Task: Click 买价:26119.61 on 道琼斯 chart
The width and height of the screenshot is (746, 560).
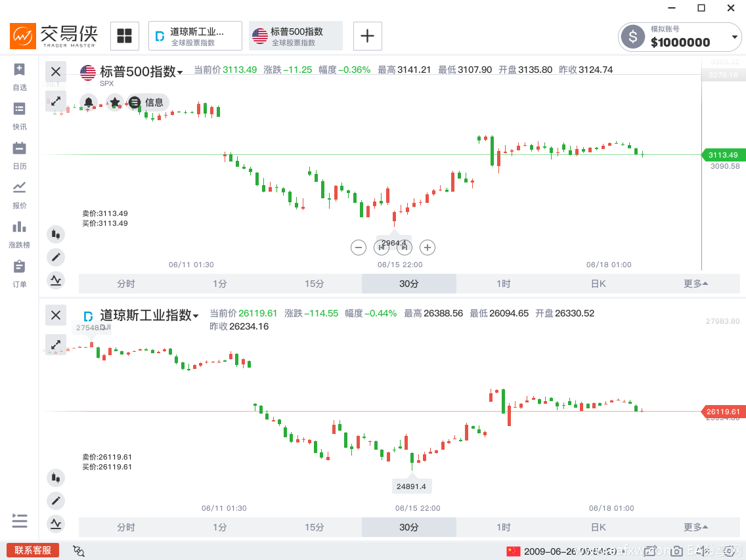Action: pyautogui.click(x=107, y=467)
